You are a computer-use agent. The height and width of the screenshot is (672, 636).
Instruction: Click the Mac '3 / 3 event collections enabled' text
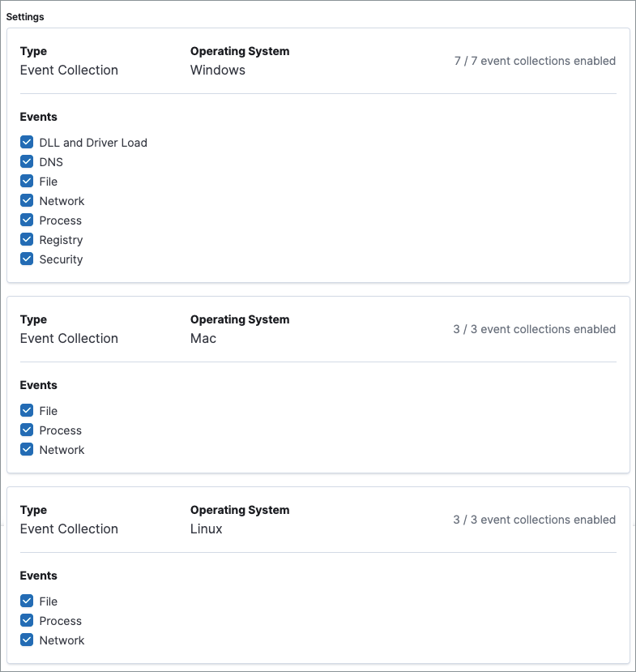pos(534,329)
